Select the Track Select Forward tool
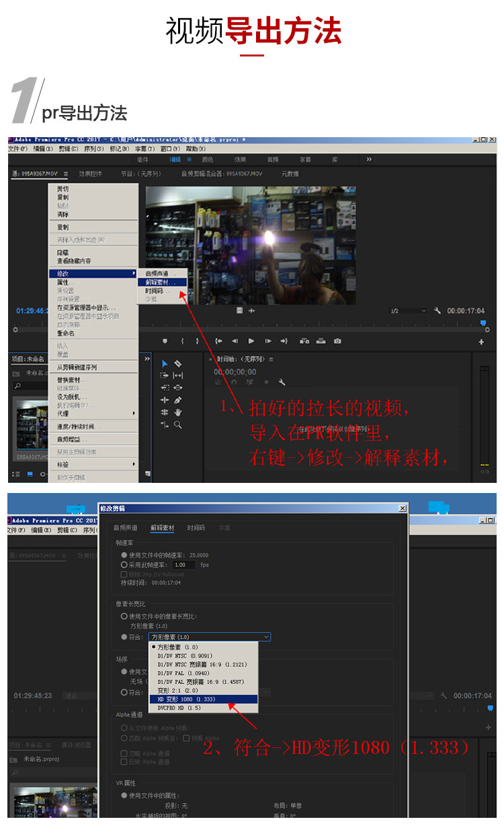 point(165,375)
